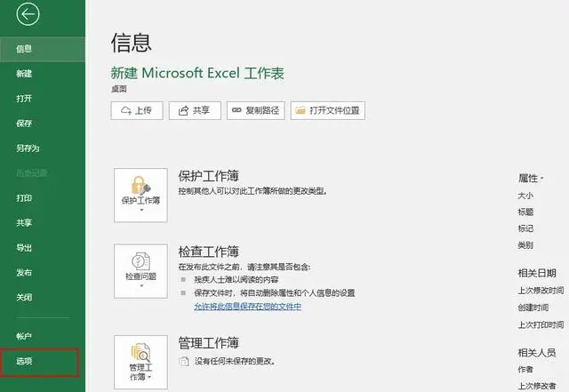Click the 类别 property field
The image size is (569, 392).
point(525,245)
